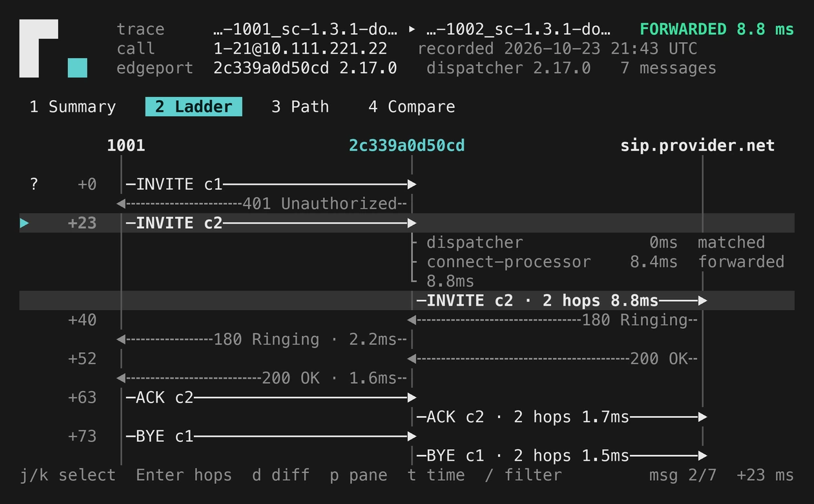
Task: Click the +73 timestamp
Action: 82,436
